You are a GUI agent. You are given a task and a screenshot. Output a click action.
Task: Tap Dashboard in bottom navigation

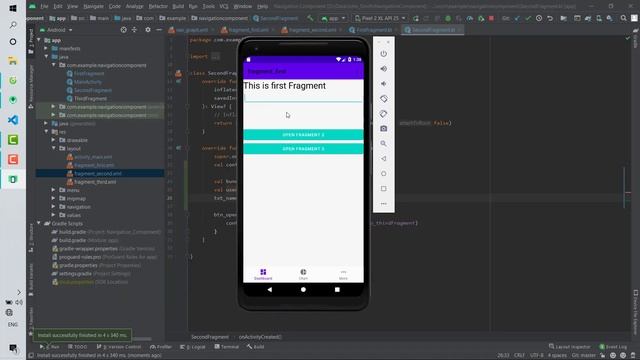point(263,274)
